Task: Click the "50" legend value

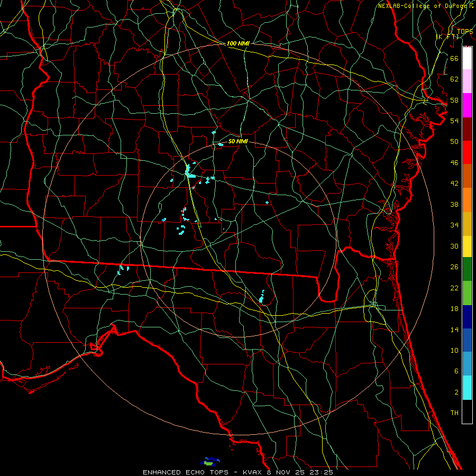Action: (x=454, y=142)
